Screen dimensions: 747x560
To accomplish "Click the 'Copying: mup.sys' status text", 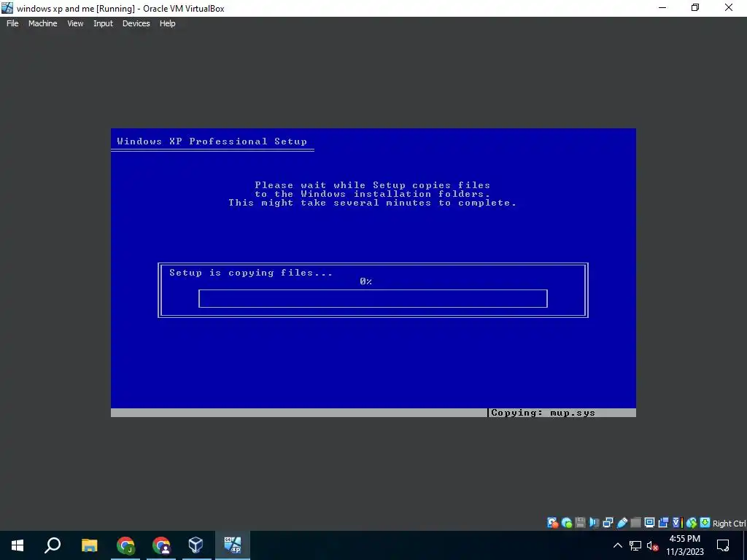I will [x=543, y=413].
